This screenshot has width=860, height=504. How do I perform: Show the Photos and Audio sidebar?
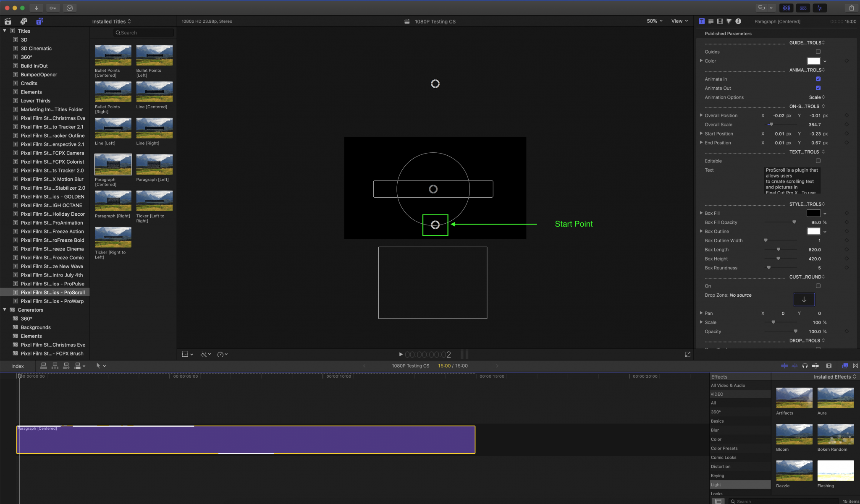[24, 21]
